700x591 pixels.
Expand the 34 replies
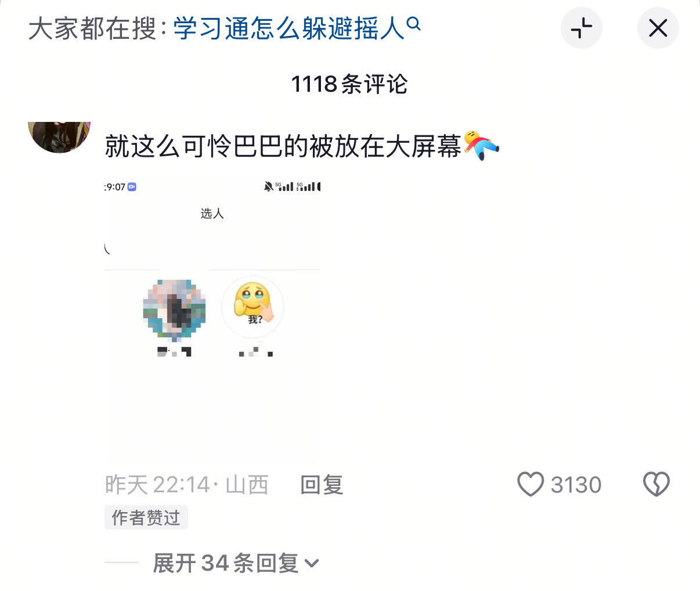[x=235, y=563]
